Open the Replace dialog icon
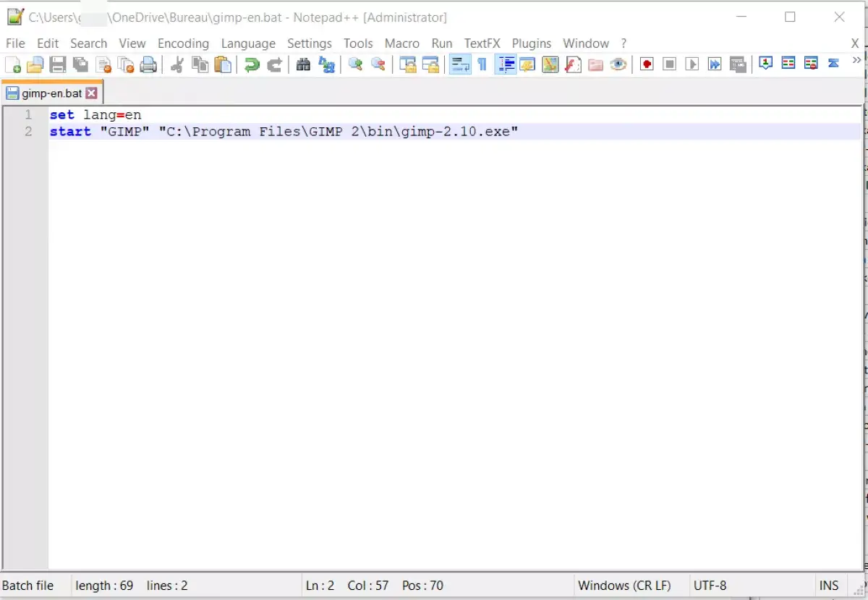 pyautogui.click(x=326, y=65)
